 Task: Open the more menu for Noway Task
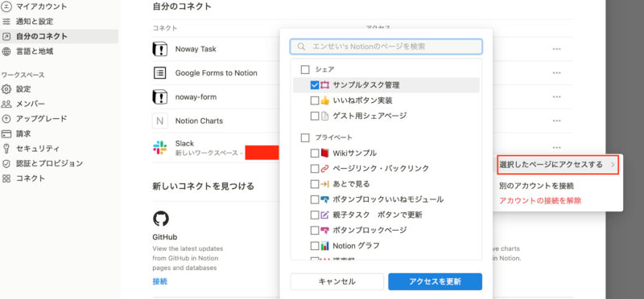coord(556,49)
